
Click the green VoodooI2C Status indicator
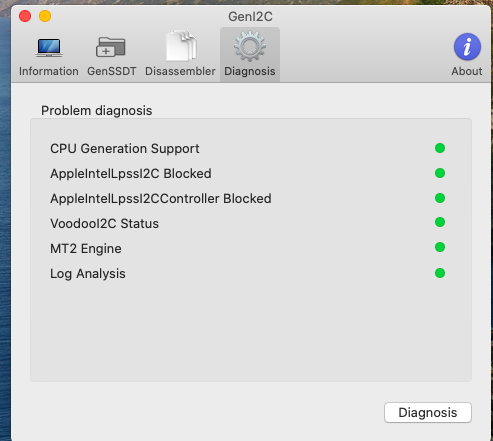(440, 222)
